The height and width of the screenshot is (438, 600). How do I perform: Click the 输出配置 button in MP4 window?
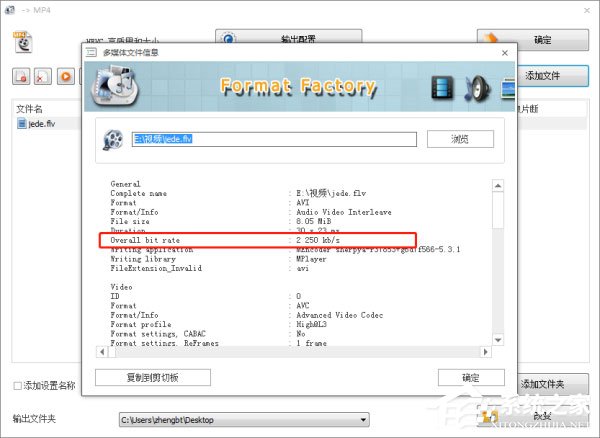click(x=289, y=37)
